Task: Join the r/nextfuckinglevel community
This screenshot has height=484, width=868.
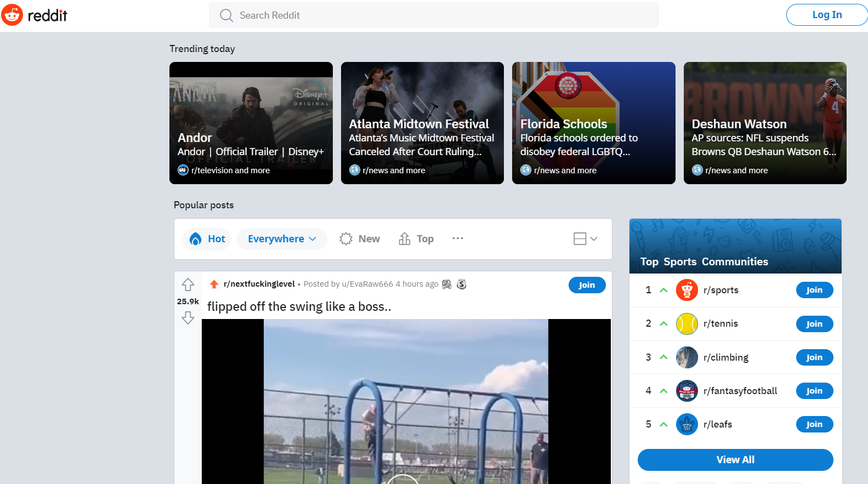Action: click(x=587, y=285)
